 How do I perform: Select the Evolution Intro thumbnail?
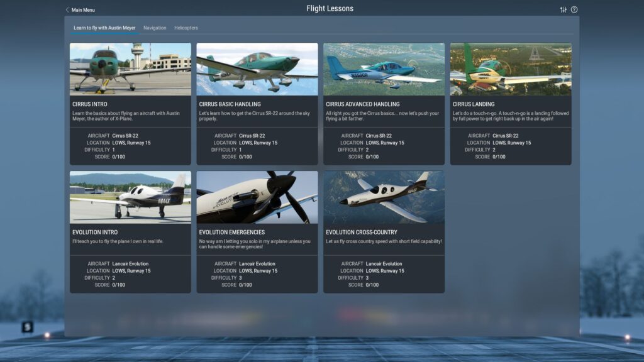pos(130,197)
